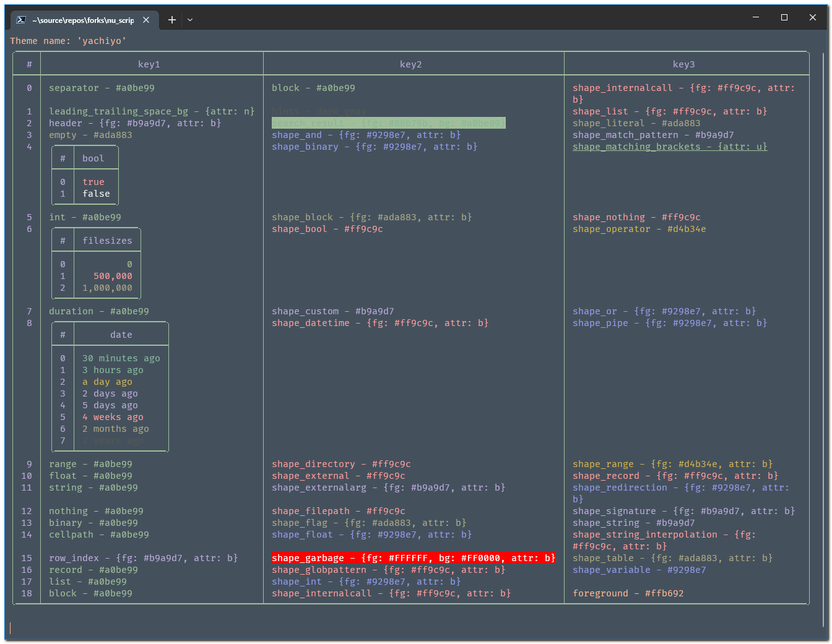Image resolution: width=832 pixels, height=644 pixels.
Task: Click the 'Theme name: 'yachiyo'' line
Action: click(x=68, y=41)
